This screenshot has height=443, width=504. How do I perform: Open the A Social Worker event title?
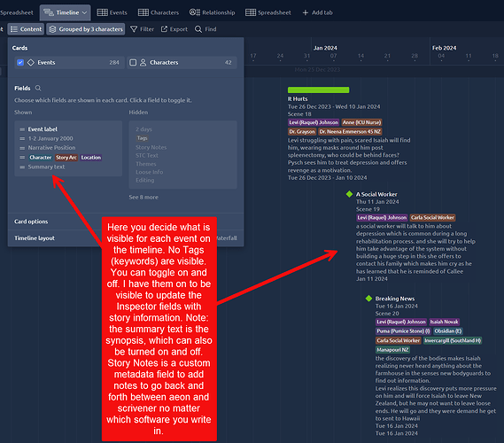(376, 194)
